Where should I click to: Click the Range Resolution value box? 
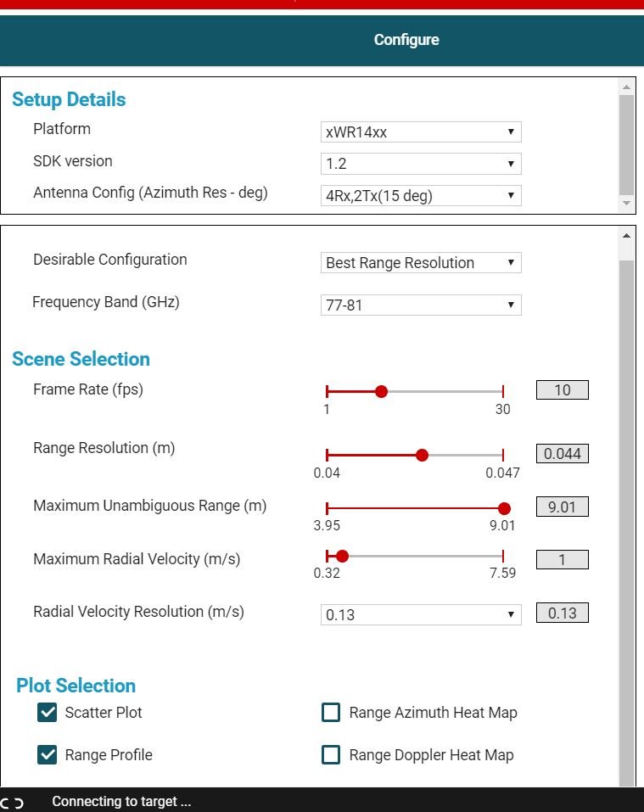[562, 454]
